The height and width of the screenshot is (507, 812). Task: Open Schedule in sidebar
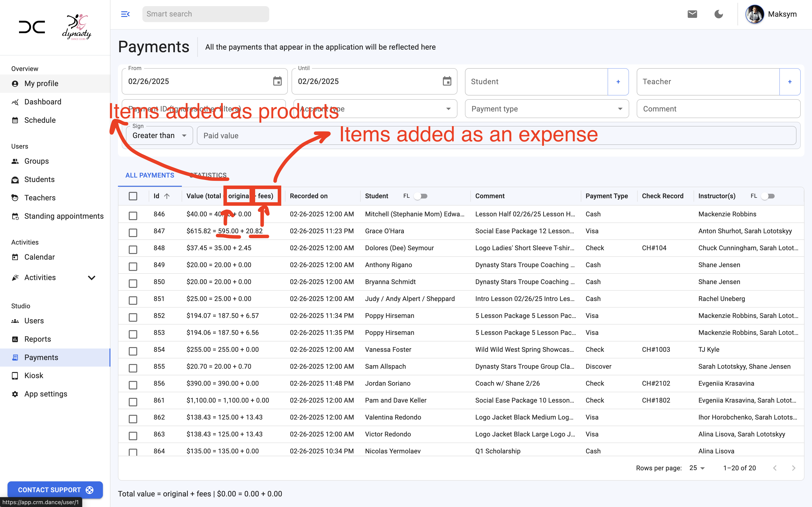pos(55,120)
